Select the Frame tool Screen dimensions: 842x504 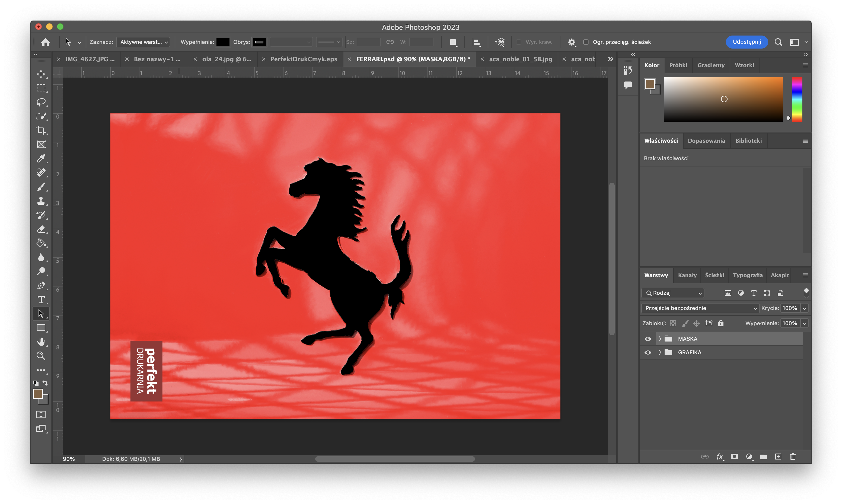click(x=41, y=144)
